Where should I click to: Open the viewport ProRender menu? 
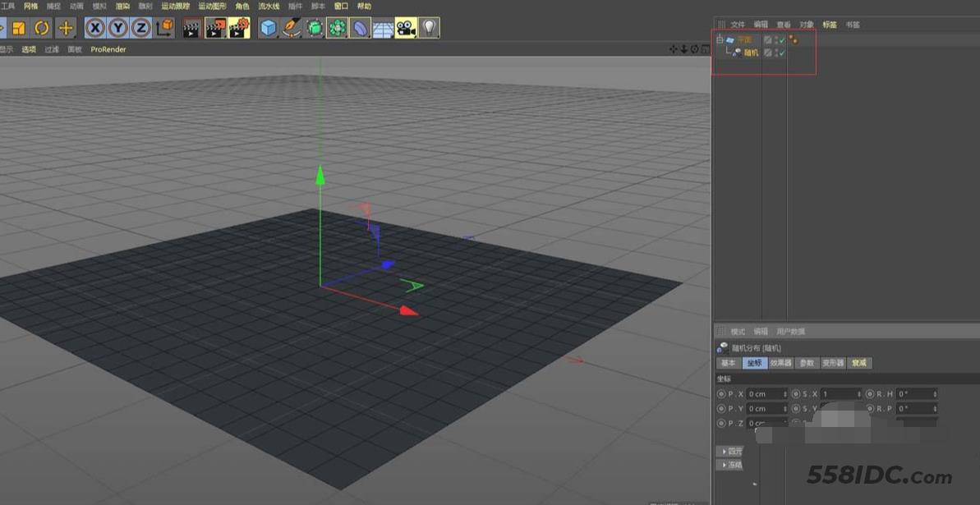tap(108, 49)
